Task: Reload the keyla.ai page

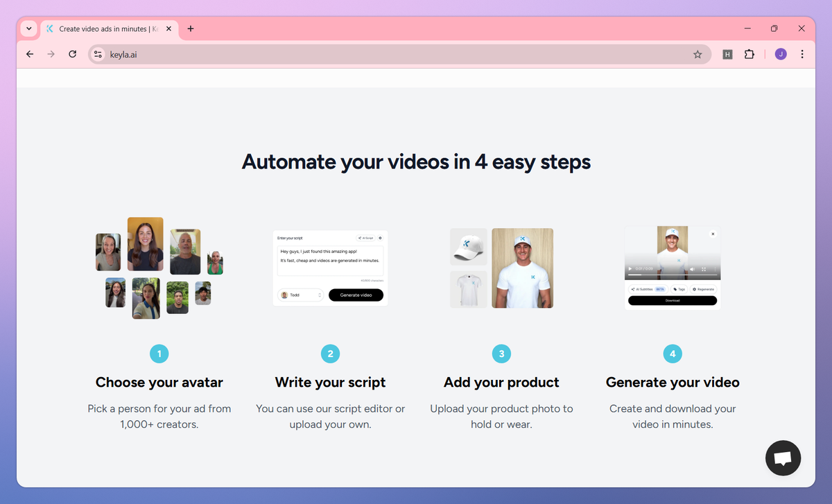Action: click(x=72, y=54)
